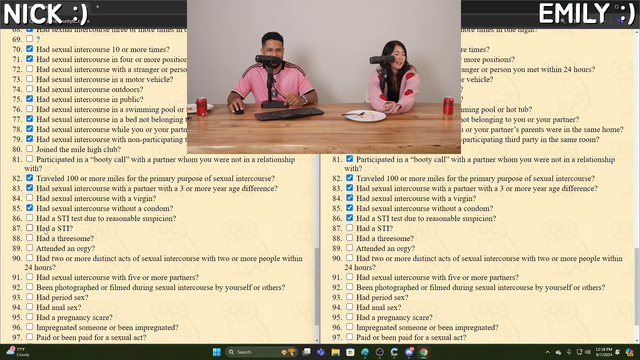The width and height of the screenshot is (640, 360).
Task: Uncheck item 86 STI test in right list
Action: (x=349, y=218)
